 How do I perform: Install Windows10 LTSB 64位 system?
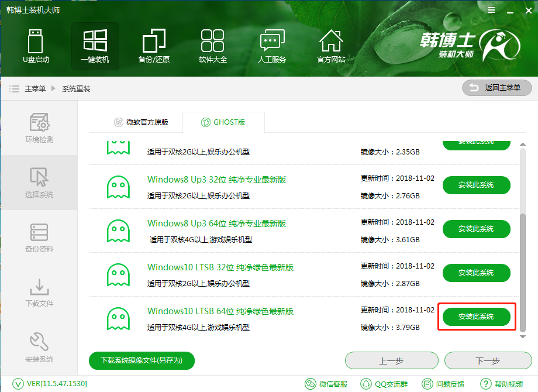pos(476,317)
